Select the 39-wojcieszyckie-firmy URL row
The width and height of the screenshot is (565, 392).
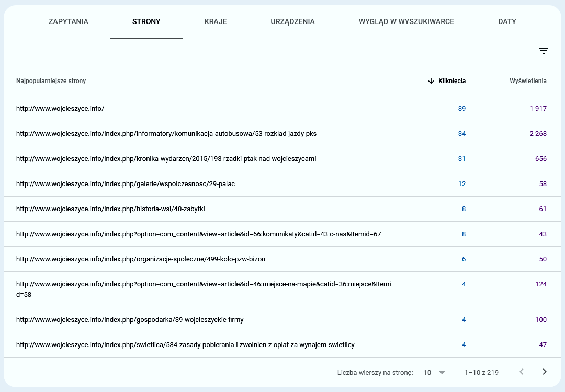pyautogui.click(x=282, y=320)
